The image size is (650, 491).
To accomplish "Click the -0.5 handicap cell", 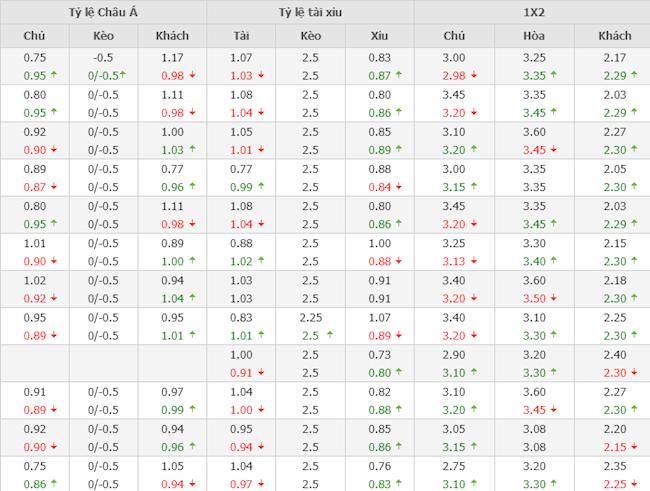I will click(104, 58).
